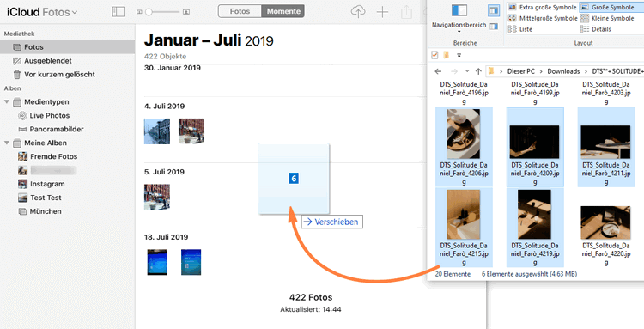Screen dimensions: 644x329
Task: Click the Explorer forward arrow
Action: (x=454, y=71)
